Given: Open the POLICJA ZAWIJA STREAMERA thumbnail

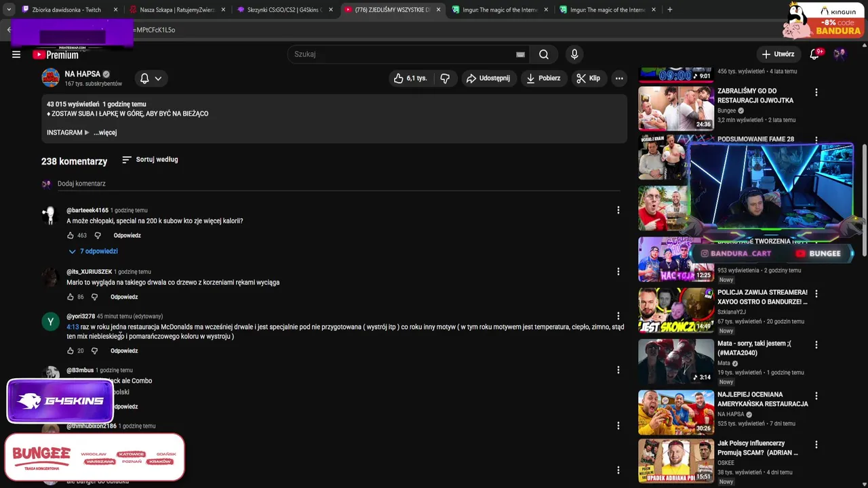Looking at the screenshot, I should pos(676,310).
